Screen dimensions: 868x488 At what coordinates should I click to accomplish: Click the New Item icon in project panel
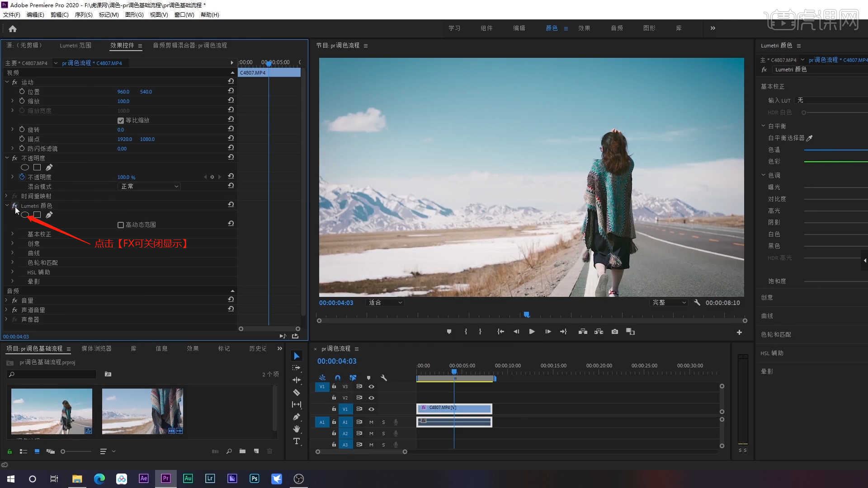pos(256,451)
